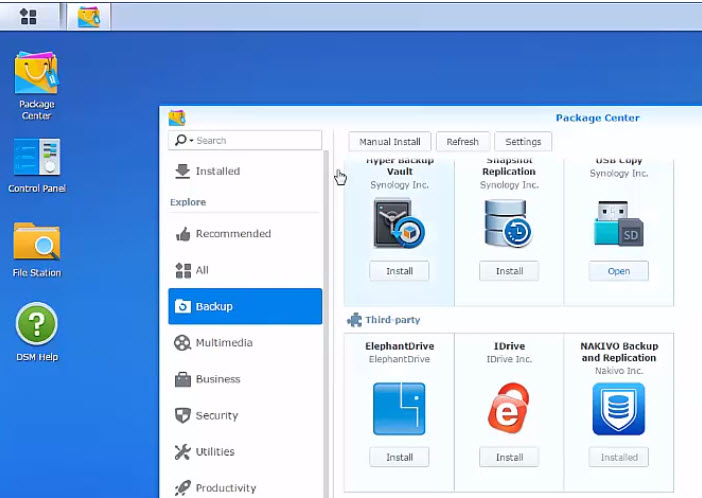
Task: Click the Refresh button
Action: pos(462,142)
